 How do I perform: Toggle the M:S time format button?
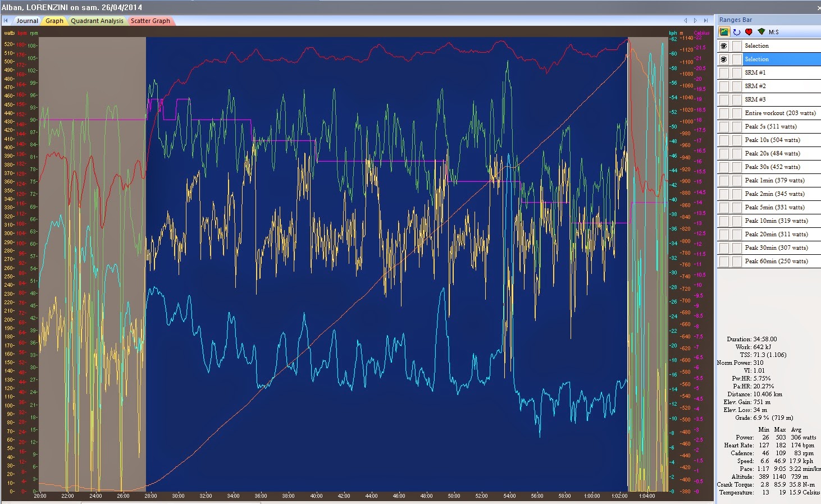coord(774,32)
